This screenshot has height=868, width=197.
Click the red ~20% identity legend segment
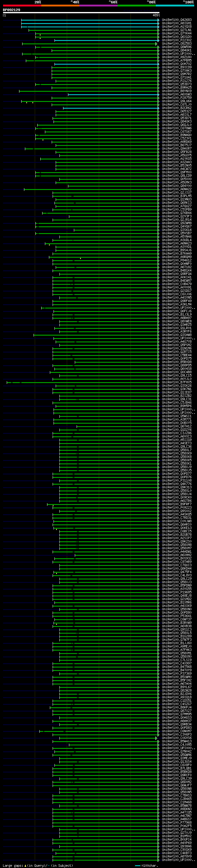click(x=22, y=6)
